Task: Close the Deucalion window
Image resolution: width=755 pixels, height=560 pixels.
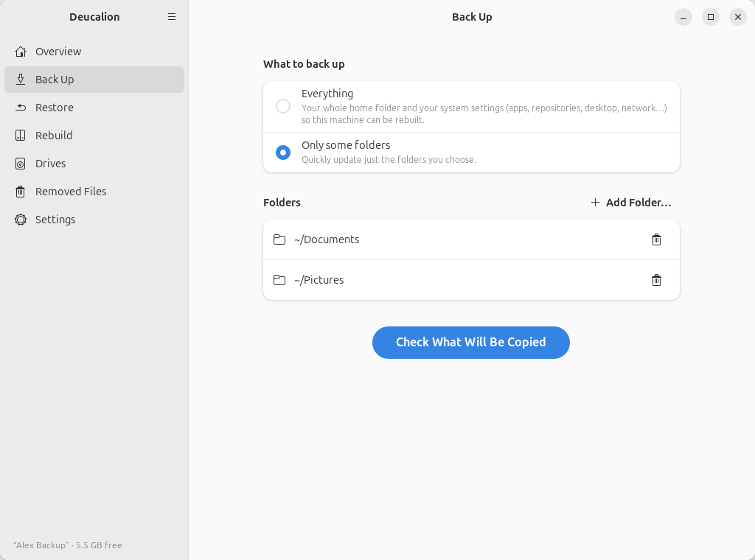Action: (737, 17)
